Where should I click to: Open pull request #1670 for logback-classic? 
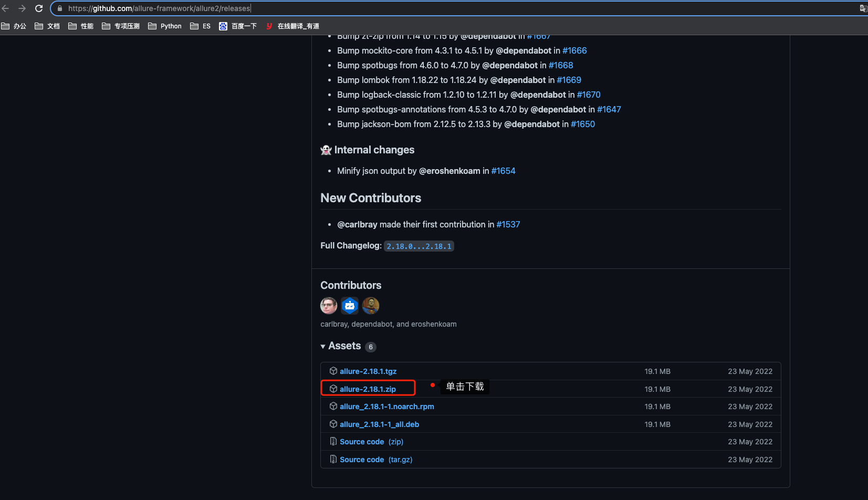coord(589,95)
